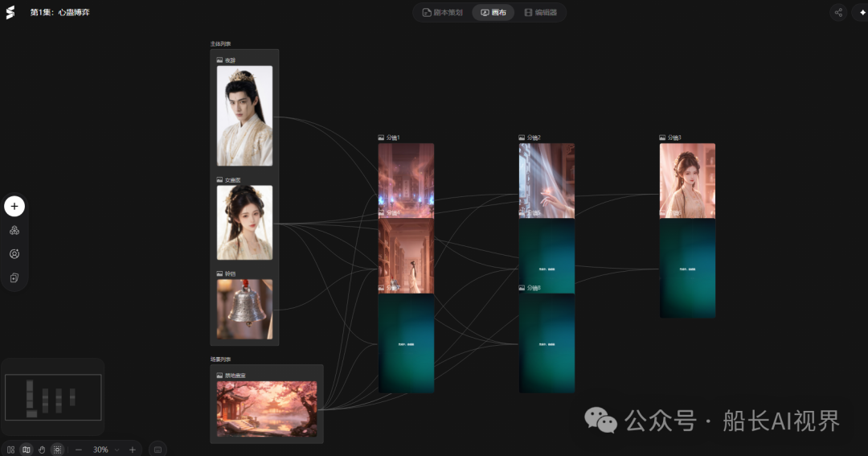Open the 分镜4 library corridor image
Screen dimensions: 868x456
coord(407,256)
